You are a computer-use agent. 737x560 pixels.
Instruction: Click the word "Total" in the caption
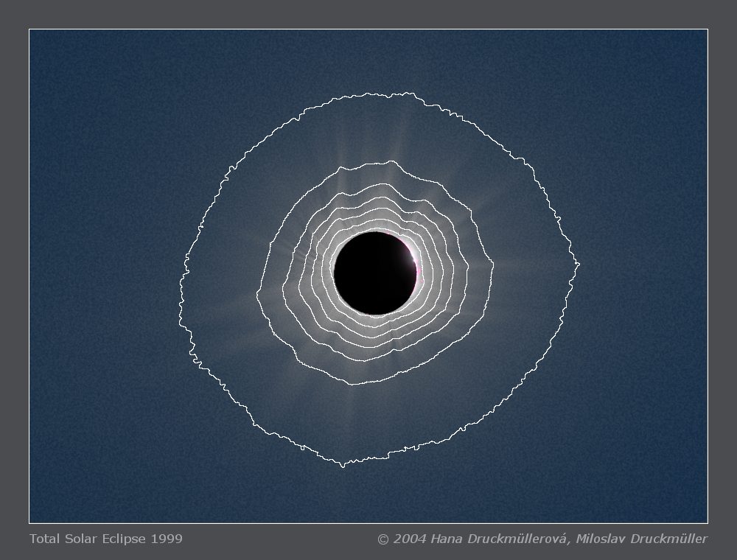click(43, 539)
